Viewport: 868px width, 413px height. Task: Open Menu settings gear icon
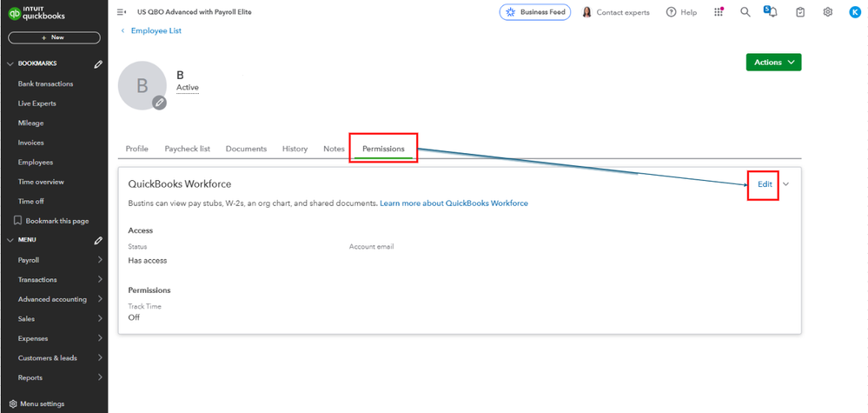click(x=13, y=403)
